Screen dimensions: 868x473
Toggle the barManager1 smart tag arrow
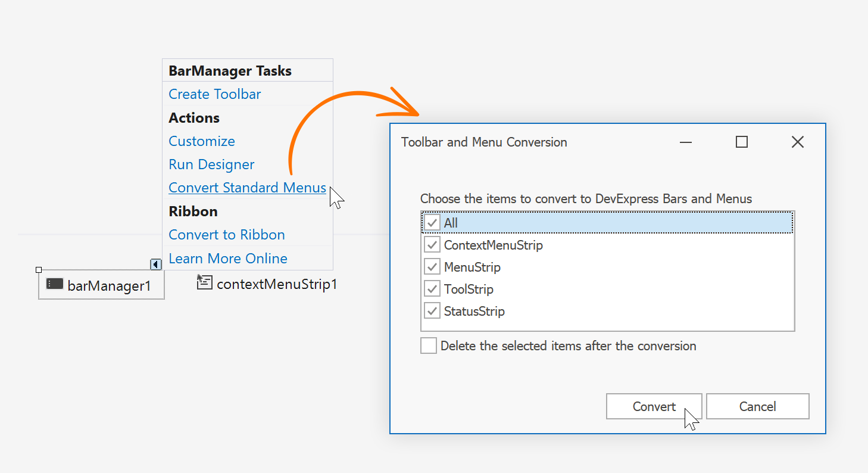[x=156, y=264]
